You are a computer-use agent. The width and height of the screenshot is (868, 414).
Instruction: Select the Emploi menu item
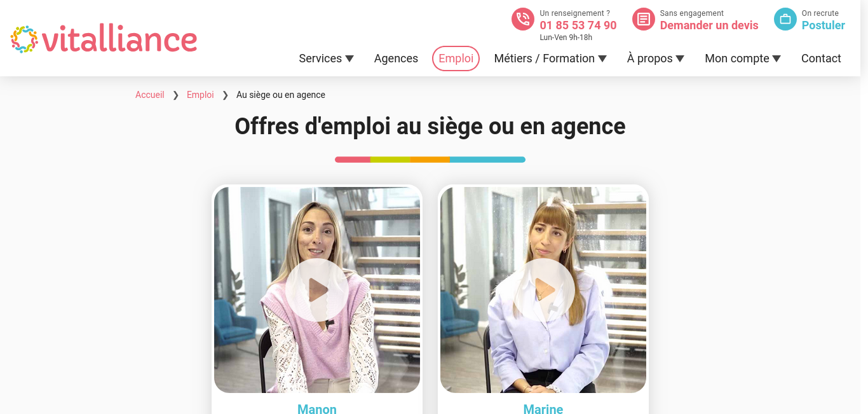(456, 59)
